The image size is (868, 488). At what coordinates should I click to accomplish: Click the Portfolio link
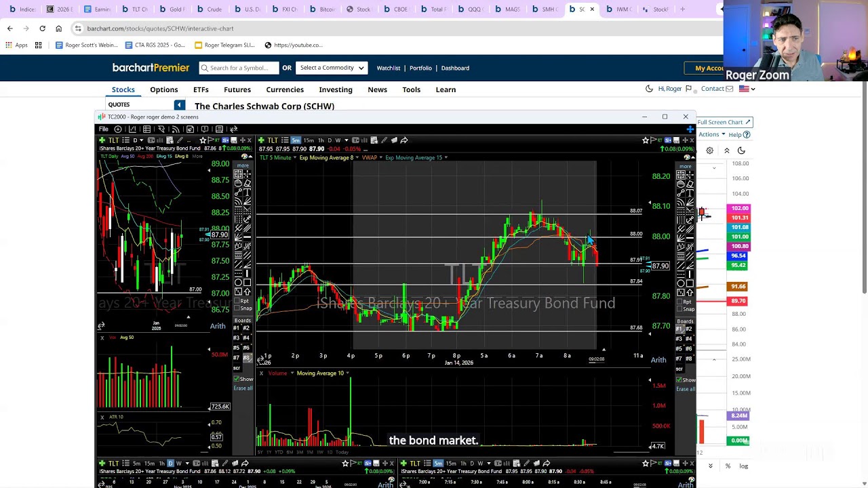(x=420, y=68)
